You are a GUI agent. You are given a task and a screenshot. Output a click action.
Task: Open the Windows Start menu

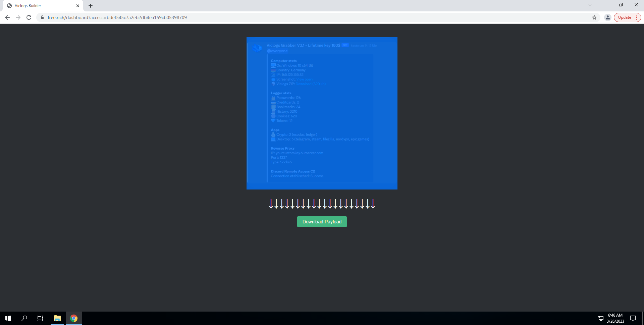[x=8, y=318]
